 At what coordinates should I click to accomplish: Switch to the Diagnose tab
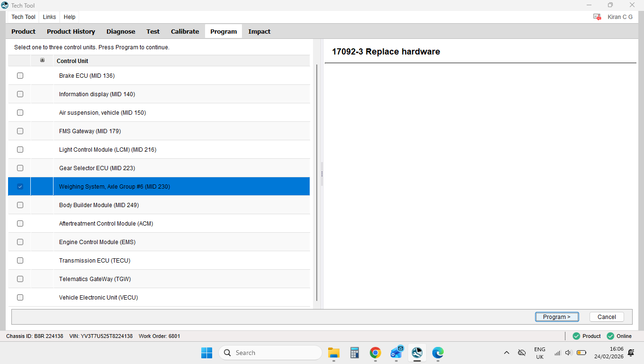pyautogui.click(x=121, y=31)
